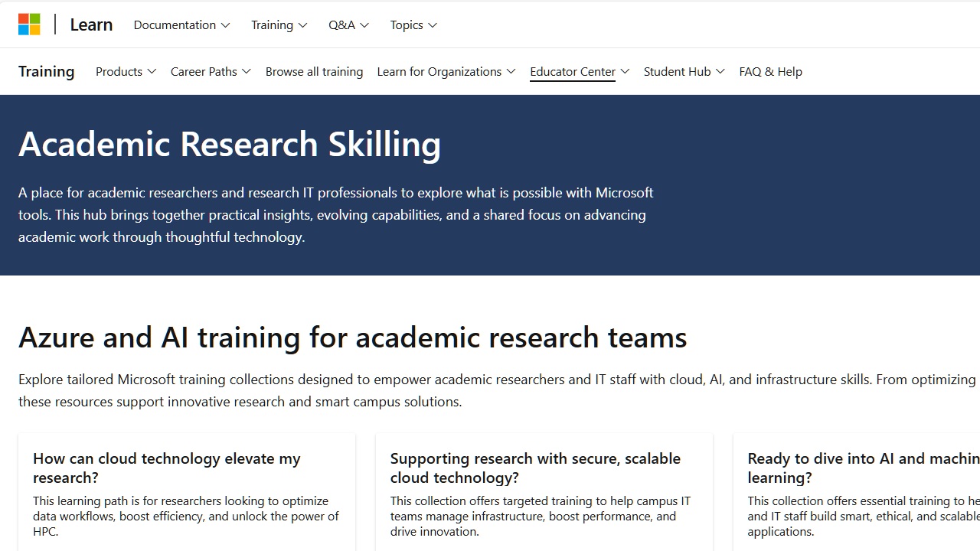Open the Topics dropdown
This screenshot has width=980, height=551.
(413, 24)
